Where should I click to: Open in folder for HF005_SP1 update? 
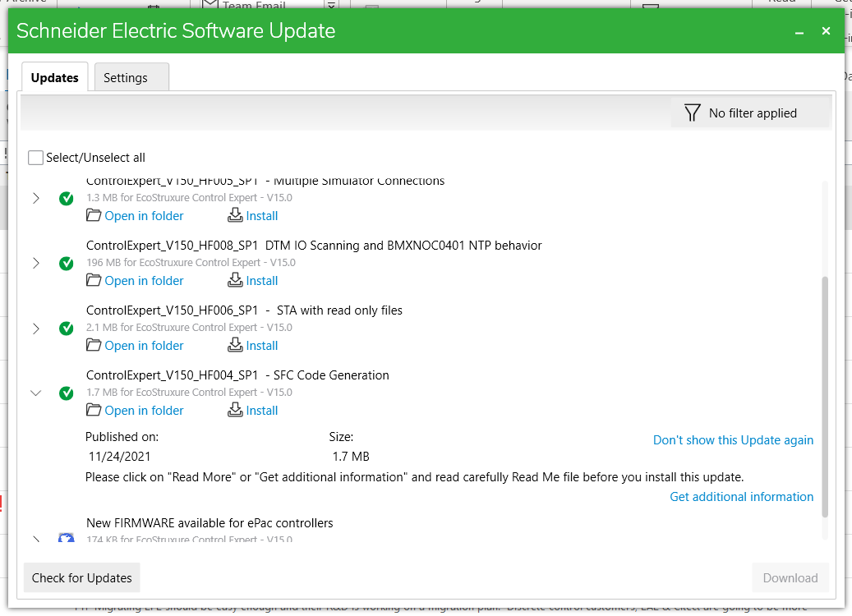point(144,216)
